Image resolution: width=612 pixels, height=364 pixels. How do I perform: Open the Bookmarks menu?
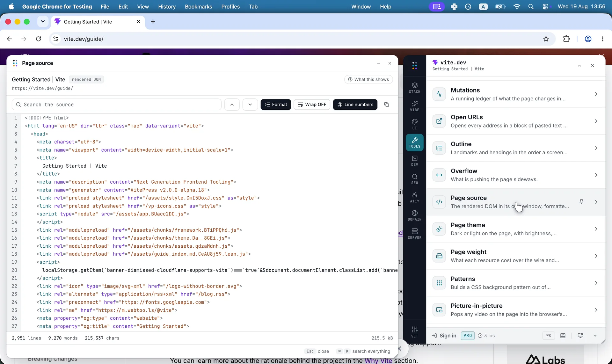click(198, 7)
